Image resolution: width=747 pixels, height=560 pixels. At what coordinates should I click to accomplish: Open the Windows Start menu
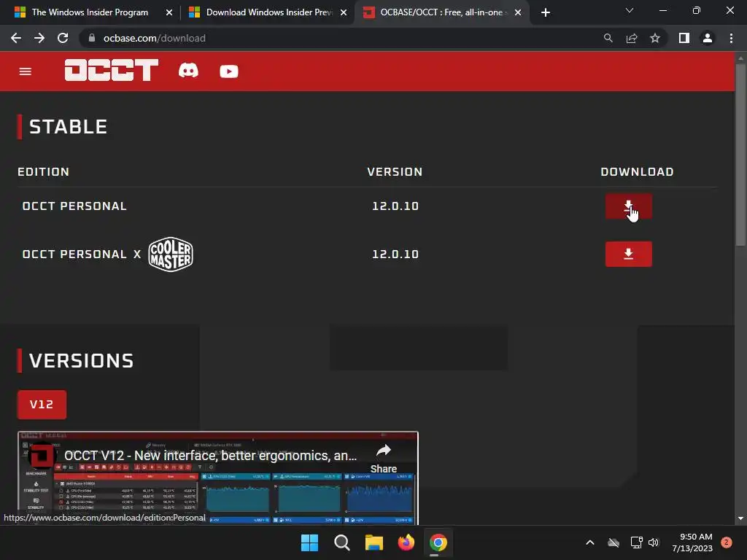pos(309,542)
